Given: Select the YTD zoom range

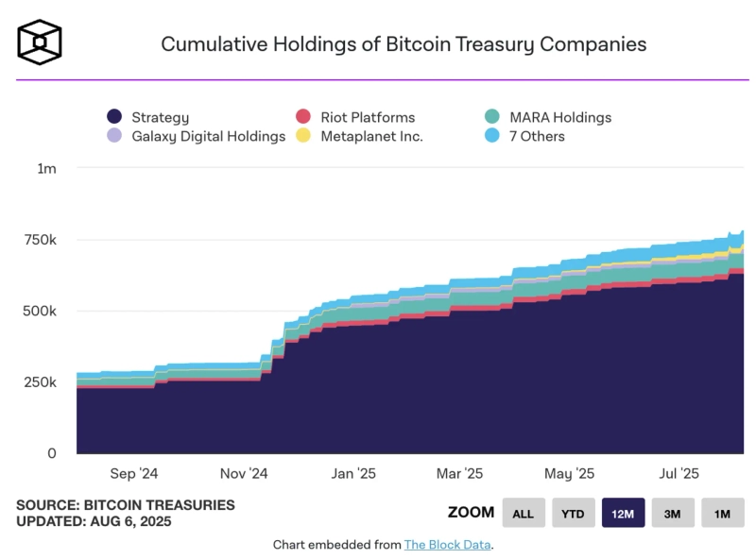Looking at the screenshot, I should coord(573,512).
